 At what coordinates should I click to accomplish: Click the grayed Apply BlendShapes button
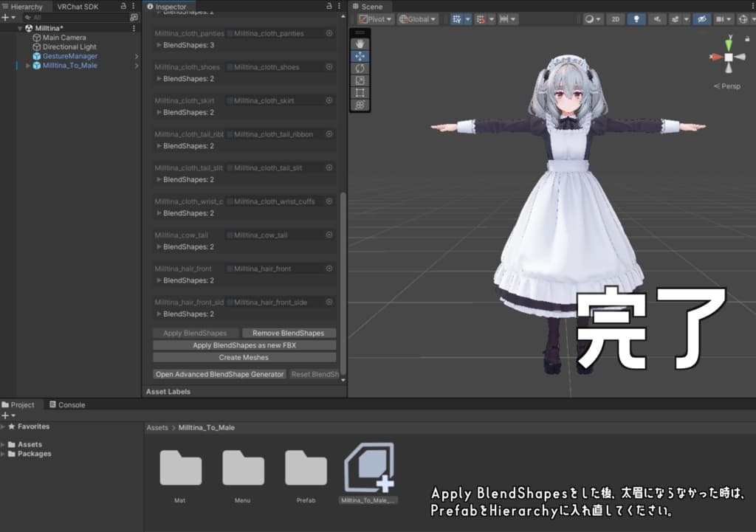coord(195,333)
